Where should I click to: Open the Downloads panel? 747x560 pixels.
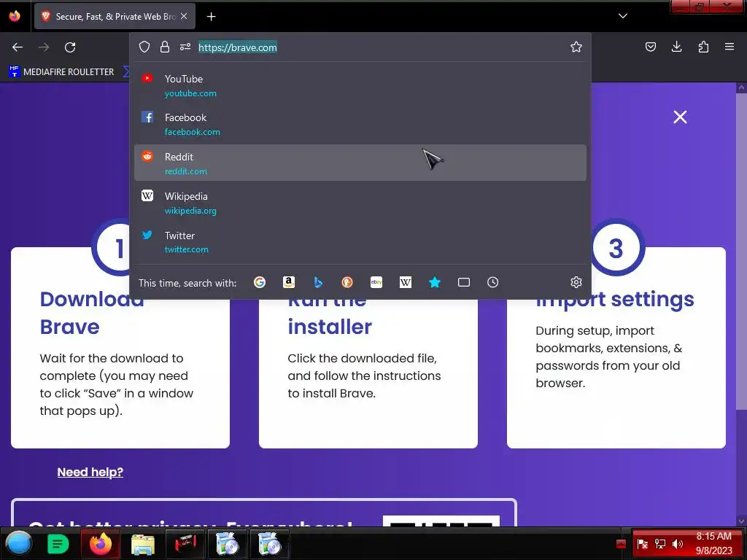pyautogui.click(x=676, y=47)
